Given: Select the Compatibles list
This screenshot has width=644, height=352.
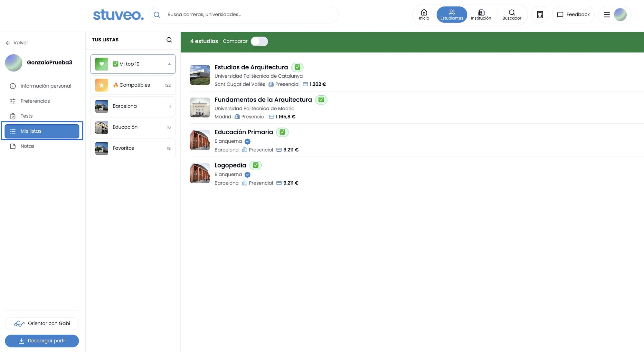Looking at the screenshot, I should point(133,85).
